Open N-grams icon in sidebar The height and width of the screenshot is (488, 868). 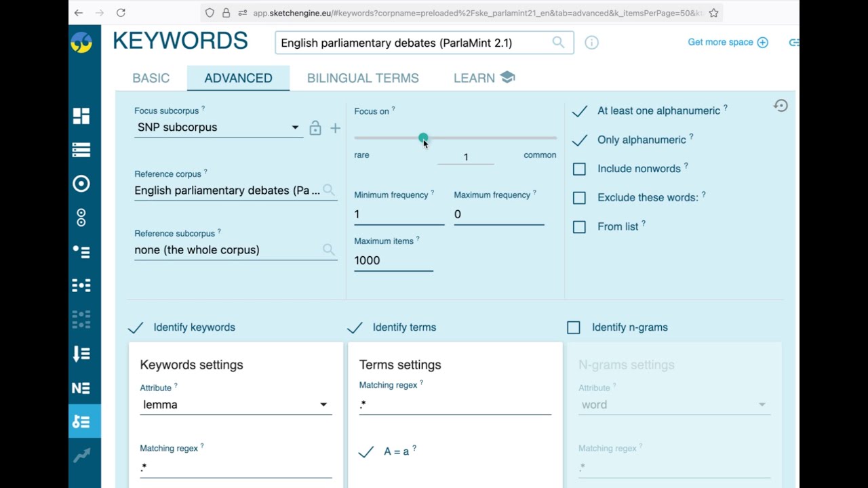[81, 388]
